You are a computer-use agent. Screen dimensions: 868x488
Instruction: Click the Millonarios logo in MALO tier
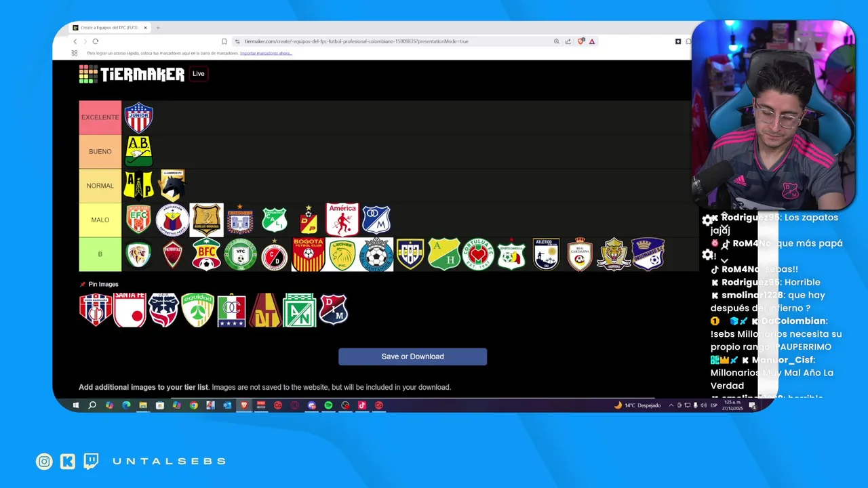click(x=376, y=220)
